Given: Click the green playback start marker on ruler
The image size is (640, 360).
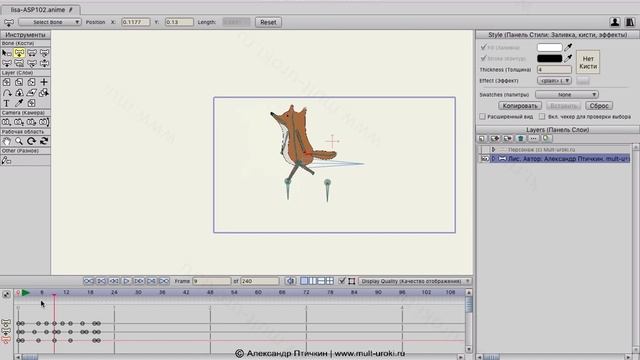Looking at the screenshot, I should coord(26,292).
